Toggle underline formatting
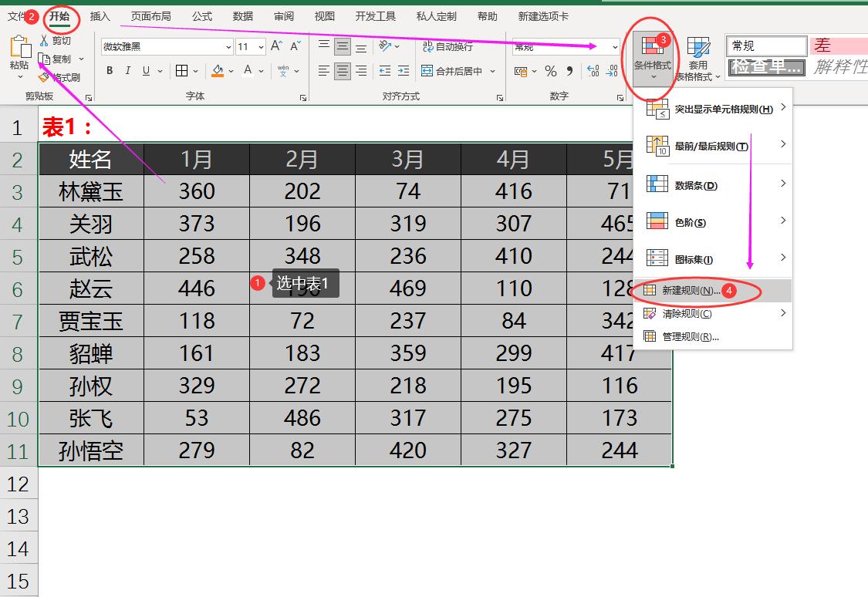 [x=146, y=71]
